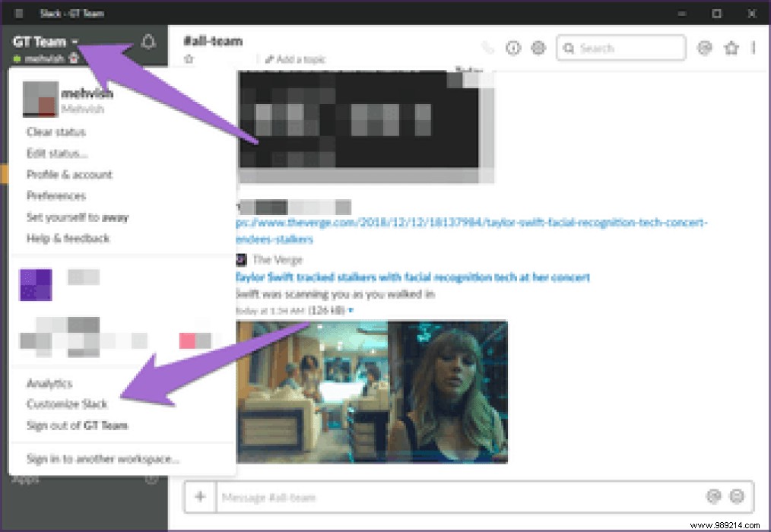Start a call in #all-team channel
Screen dimensions: 771x532
tap(487, 47)
